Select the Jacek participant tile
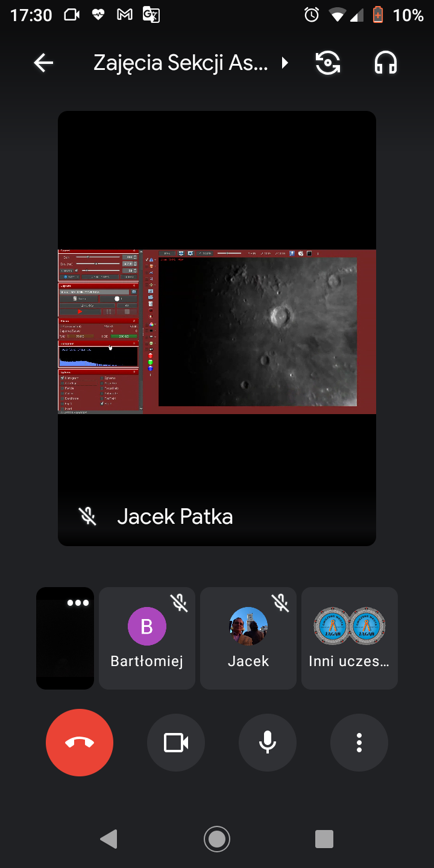Viewport: 434px width, 868px height. coord(248,638)
